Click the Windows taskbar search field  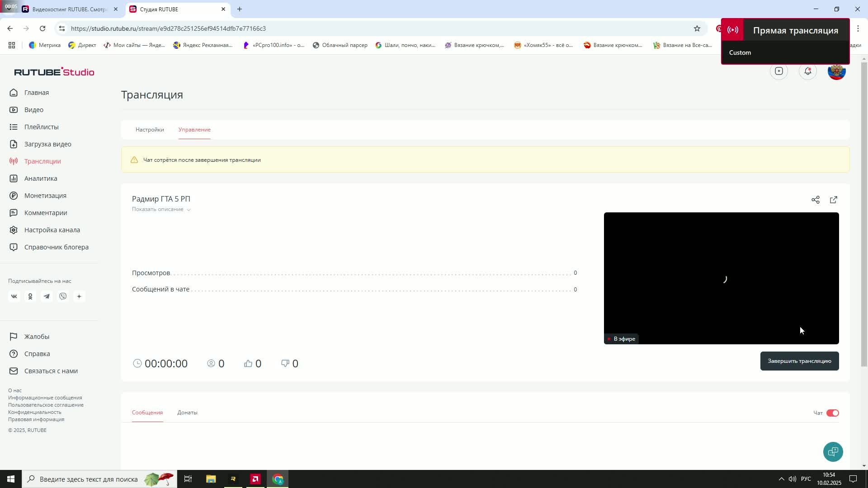88,479
